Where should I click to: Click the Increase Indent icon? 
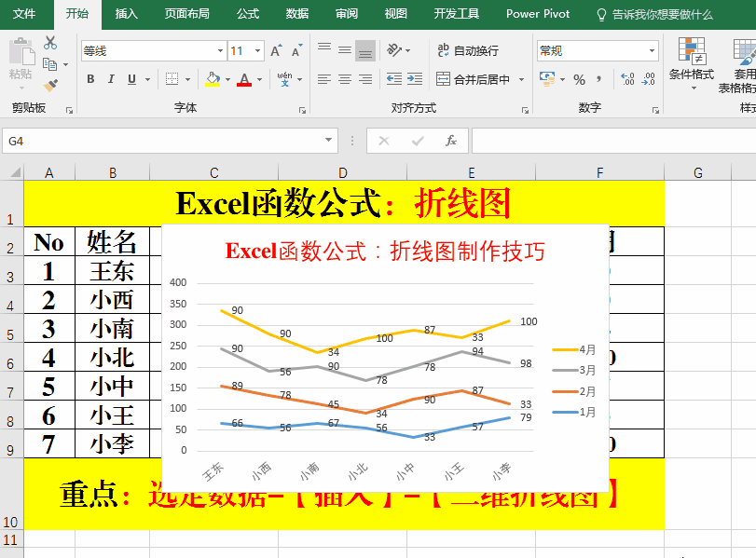415,79
